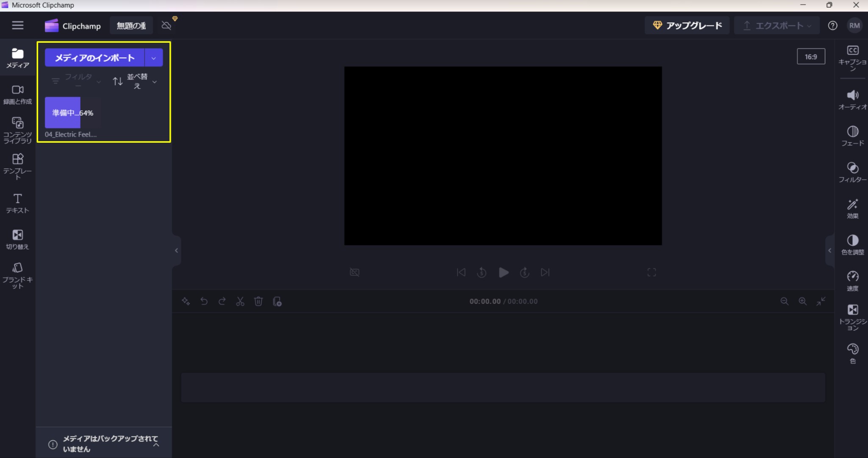Rename the 無題の動画 project title

(x=131, y=26)
